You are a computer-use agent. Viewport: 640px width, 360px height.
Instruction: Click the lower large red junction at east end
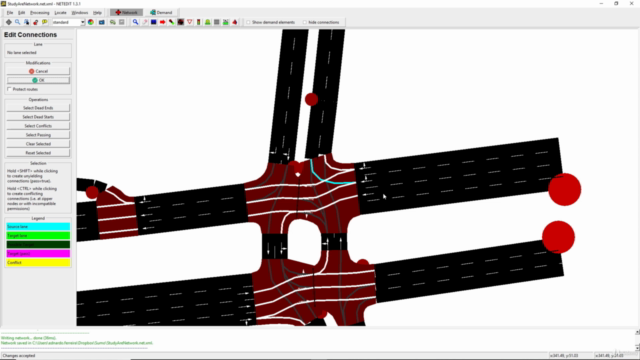(x=558, y=237)
